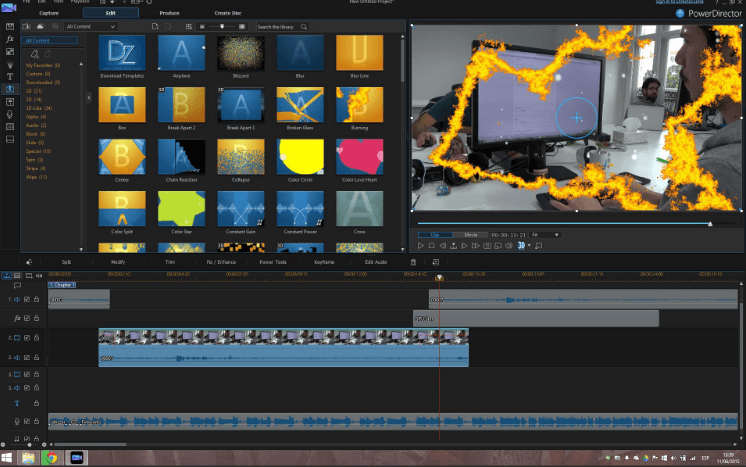Toggle the lock on video track 1
746x467 pixels.
pyautogui.click(x=37, y=299)
